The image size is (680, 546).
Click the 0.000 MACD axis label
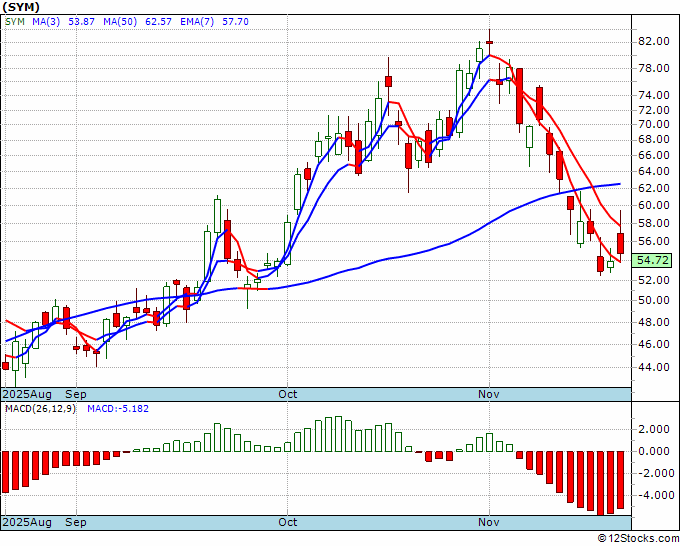[654, 451]
